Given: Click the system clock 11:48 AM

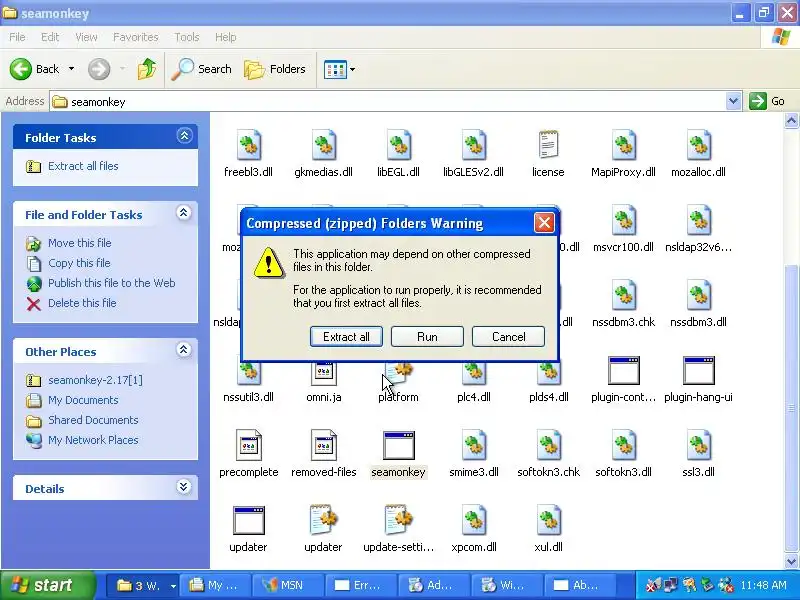Looking at the screenshot, I should tap(763, 585).
